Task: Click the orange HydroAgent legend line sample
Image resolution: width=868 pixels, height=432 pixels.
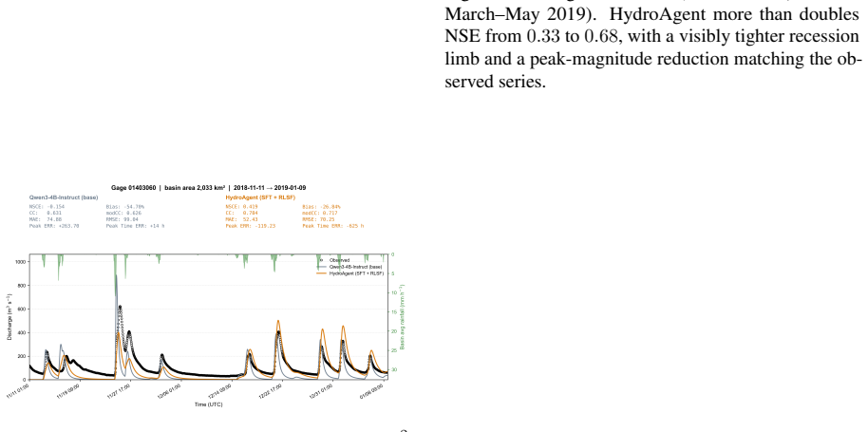Action: [321, 273]
